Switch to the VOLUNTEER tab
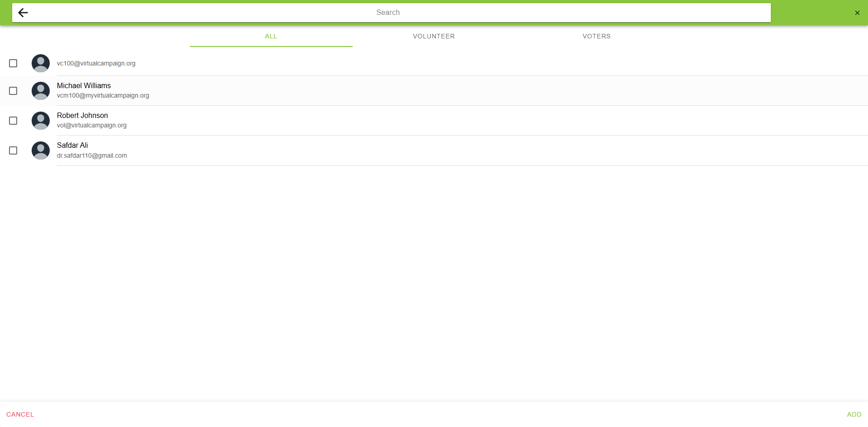Viewport: 868px width, 427px height. [434, 36]
